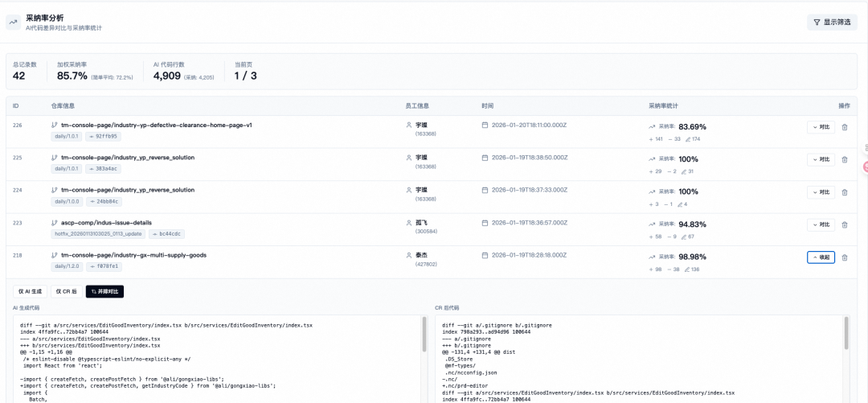This screenshot has height=403, width=868.
Task: Click trend icon beside 94.83% rate
Action: pyautogui.click(x=652, y=224)
